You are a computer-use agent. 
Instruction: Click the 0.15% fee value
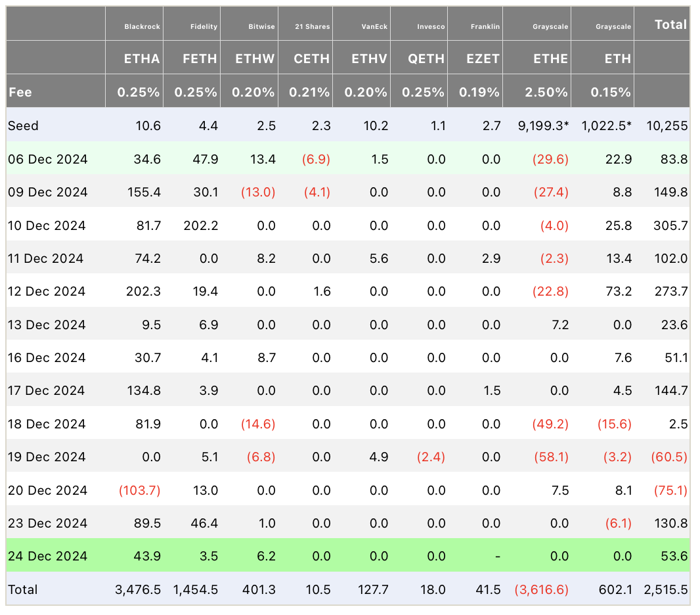611,93
